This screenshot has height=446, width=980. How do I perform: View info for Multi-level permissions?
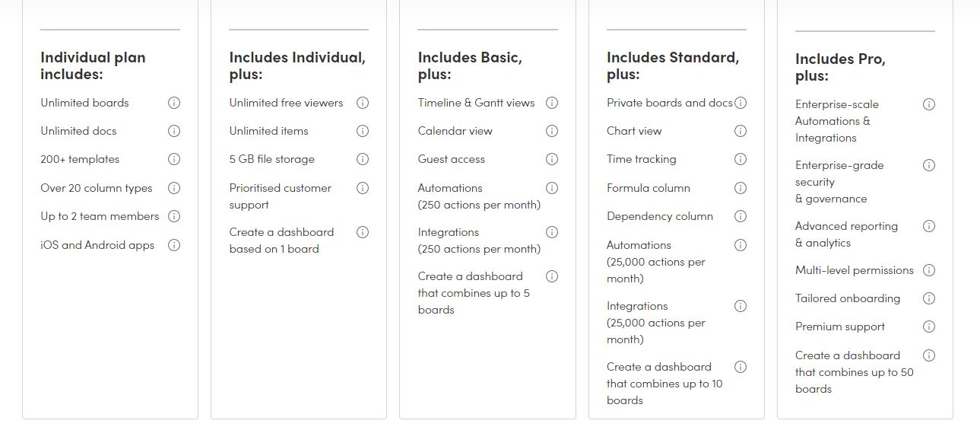[x=929, y=270]
